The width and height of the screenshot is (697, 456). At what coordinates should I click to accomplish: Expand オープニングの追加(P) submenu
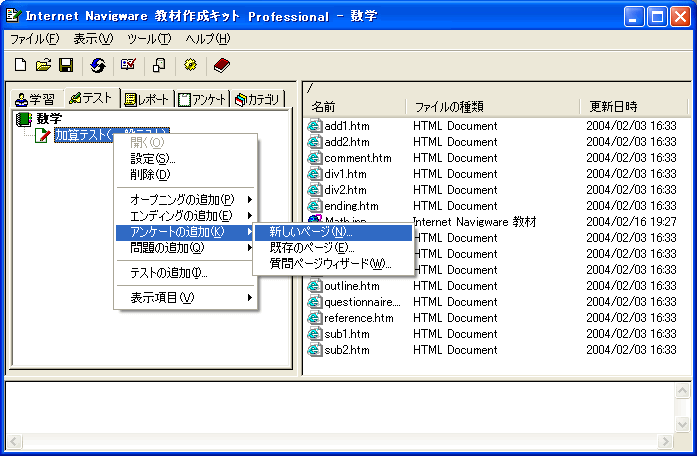pos(186,200)
